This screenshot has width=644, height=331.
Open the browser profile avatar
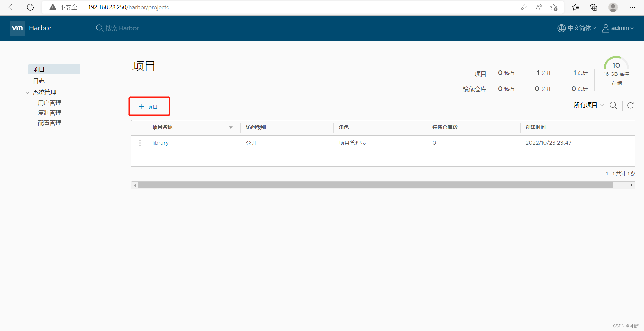coord(613,7)
